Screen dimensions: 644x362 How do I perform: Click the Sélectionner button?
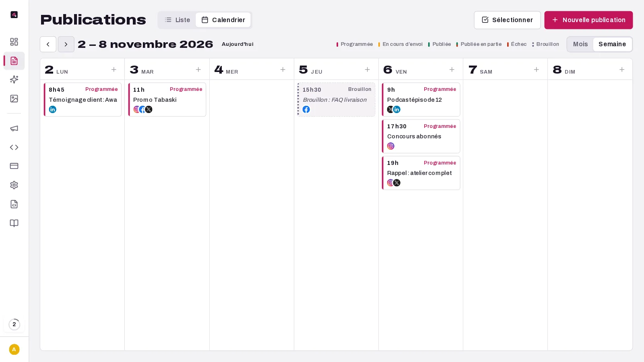coord(507,20)
